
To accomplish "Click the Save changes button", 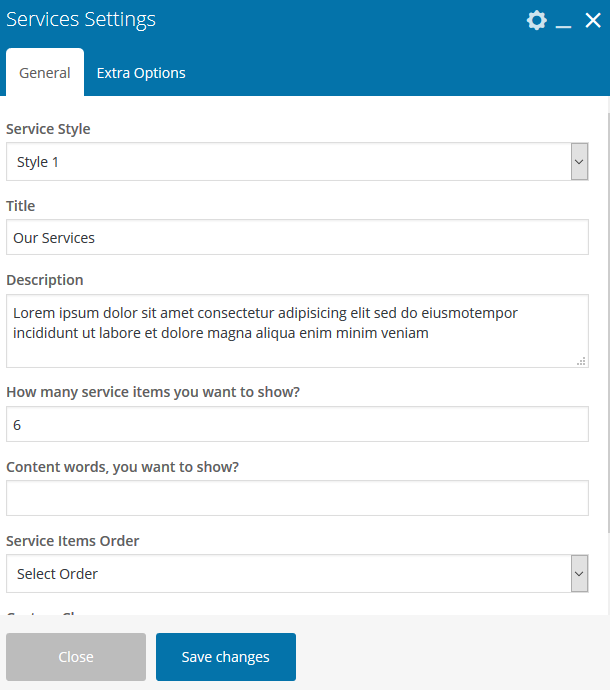I will (x=226, y=657).
